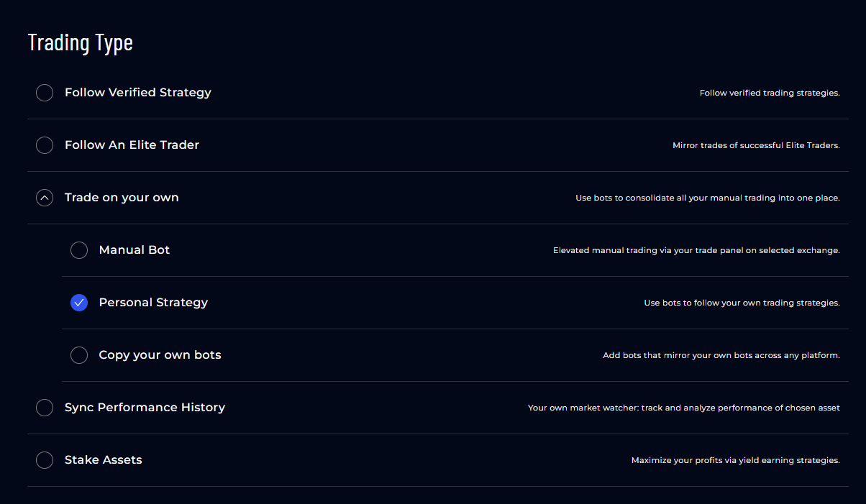The height and width of the screenshot is (504, 866).
Task: Click the Personal Strategy label
Action: click(153, 303)
